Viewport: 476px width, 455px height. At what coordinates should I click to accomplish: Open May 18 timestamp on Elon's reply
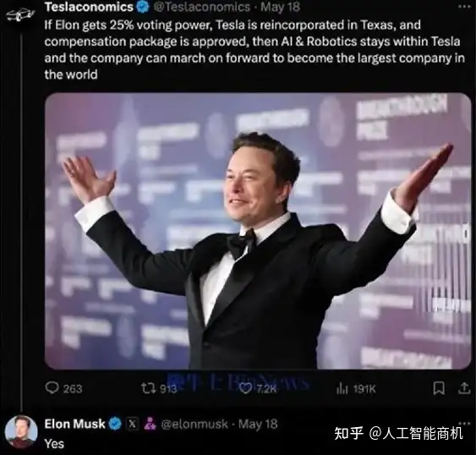pyautogui.click(x=258, y=424)
